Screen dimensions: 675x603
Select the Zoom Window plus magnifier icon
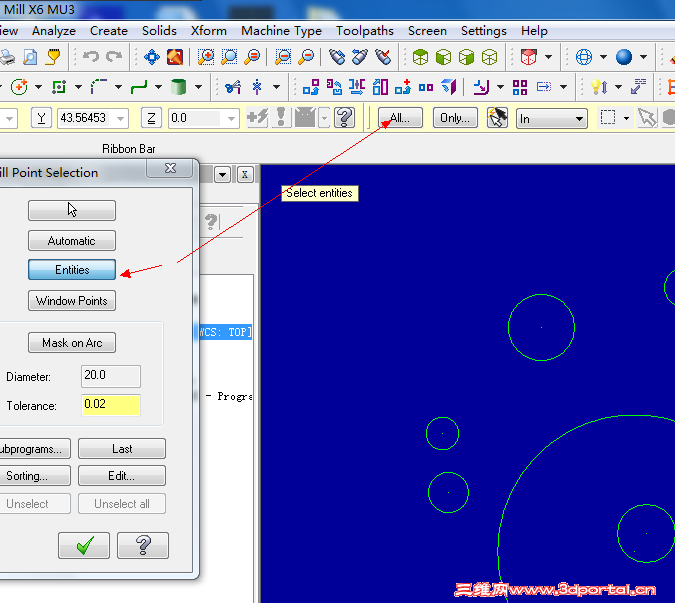tap(206, 57)
